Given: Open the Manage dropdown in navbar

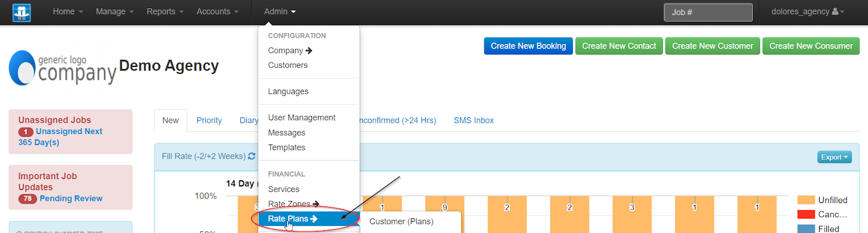Looking at the screenshot, I should [114, 11].
